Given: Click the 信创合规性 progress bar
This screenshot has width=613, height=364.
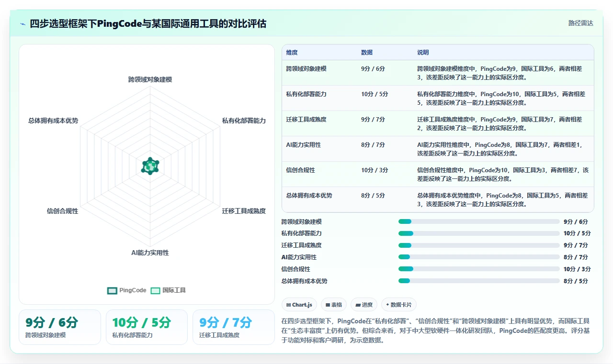Looking at the screenshot, I should click(x=479, y=269).
